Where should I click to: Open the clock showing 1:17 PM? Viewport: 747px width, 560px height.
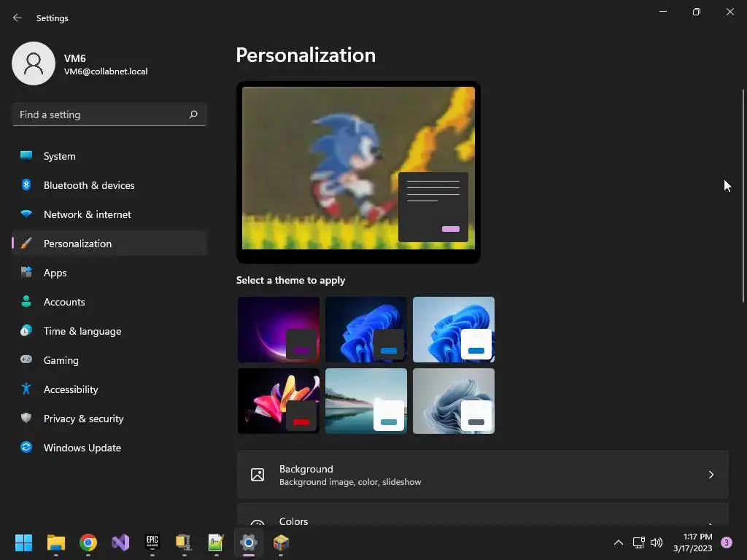(693, 542)
